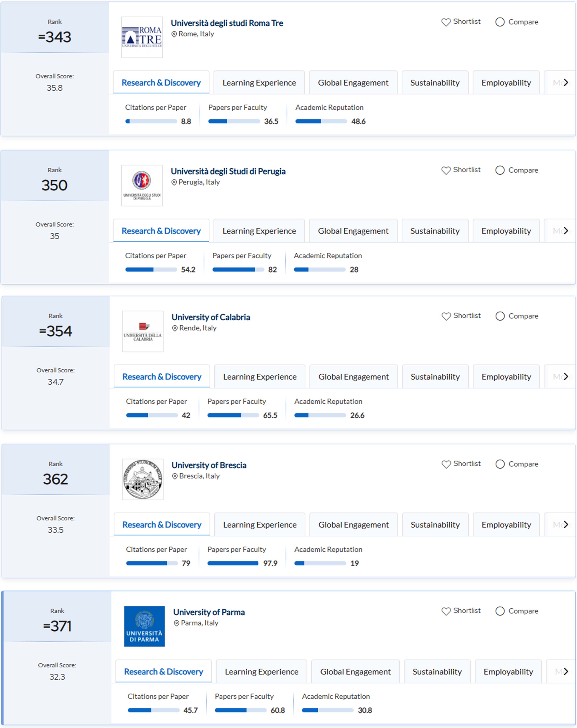Click right chevron in Perugia tab row
The image size is (577, 728).
566,231
